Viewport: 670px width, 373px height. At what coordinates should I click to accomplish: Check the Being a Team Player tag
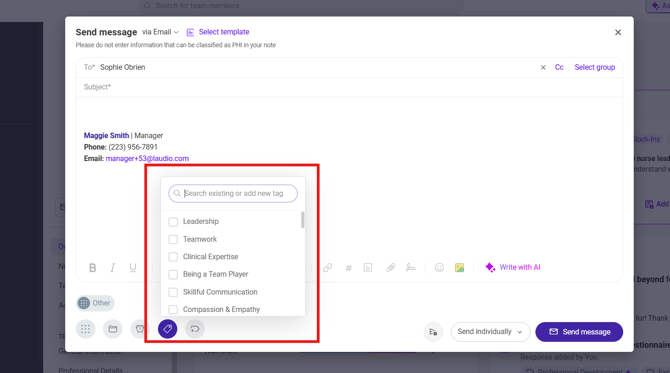point(173,274)
